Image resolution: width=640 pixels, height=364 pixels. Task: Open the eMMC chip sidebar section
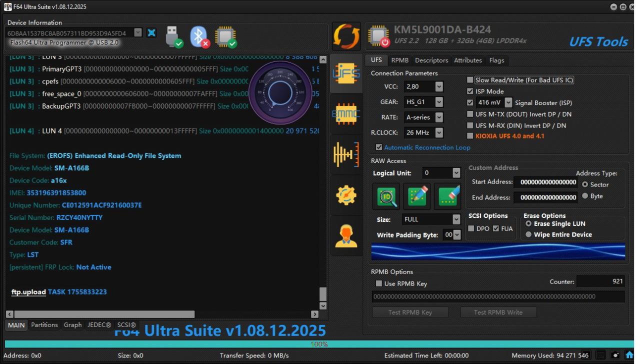click(346, 113)
